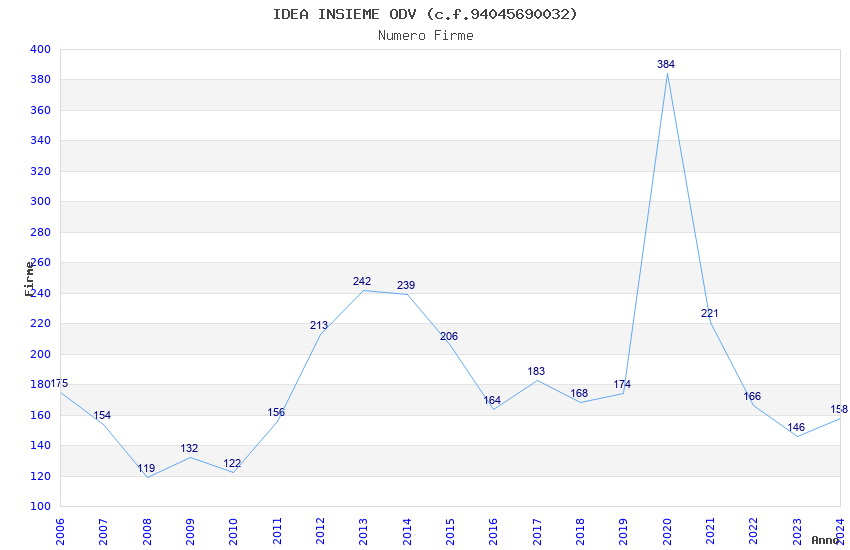Click the data label 164
Viewport: 850px width, 550px height.
point(492,400)
